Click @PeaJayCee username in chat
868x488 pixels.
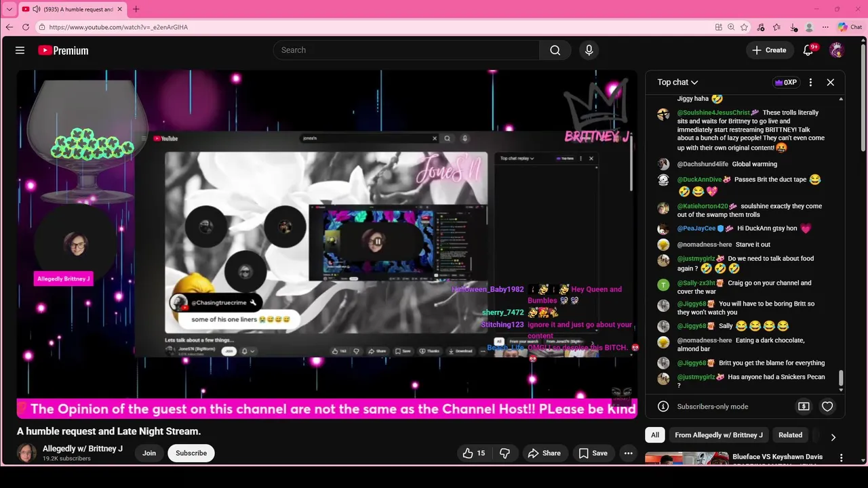click(x=696, y=228)
